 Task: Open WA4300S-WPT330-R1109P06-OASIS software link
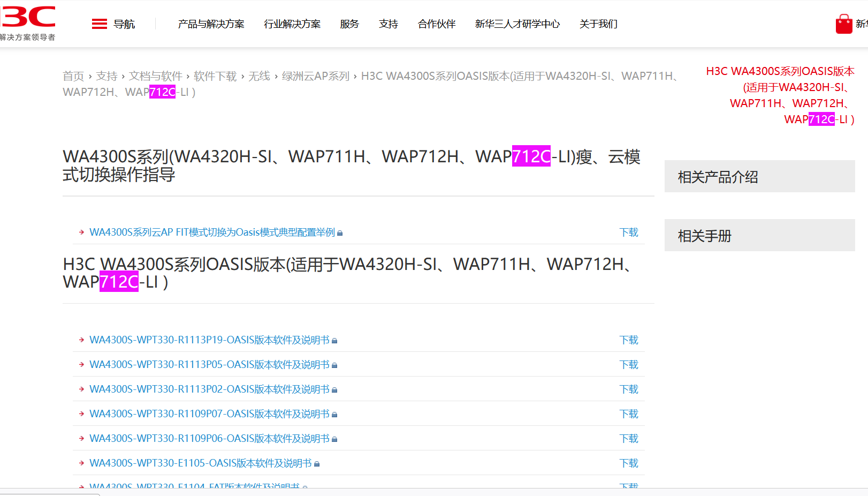point(209,439)
